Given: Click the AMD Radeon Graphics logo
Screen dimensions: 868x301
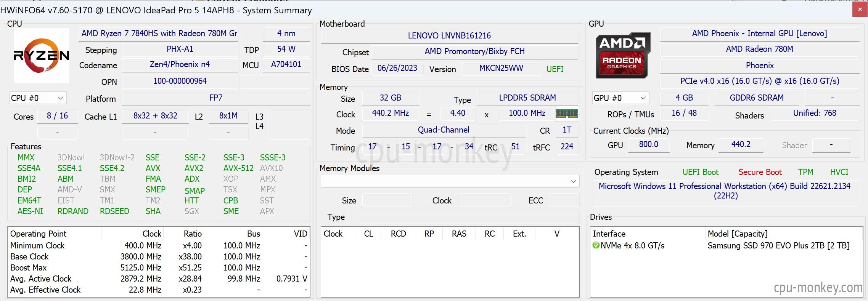Looking at the screenshot, I should (622, 56).
